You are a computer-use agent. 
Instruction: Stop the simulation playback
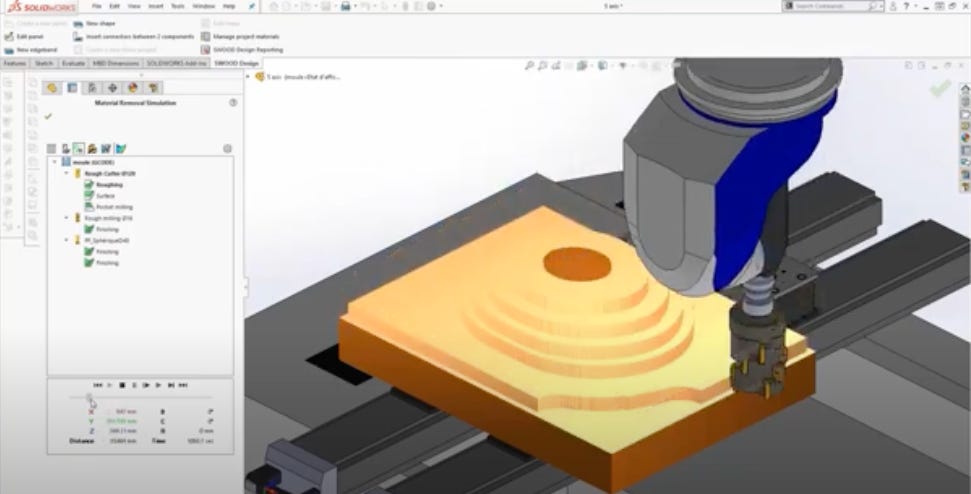pyautogui.click(x=122, y=385)
